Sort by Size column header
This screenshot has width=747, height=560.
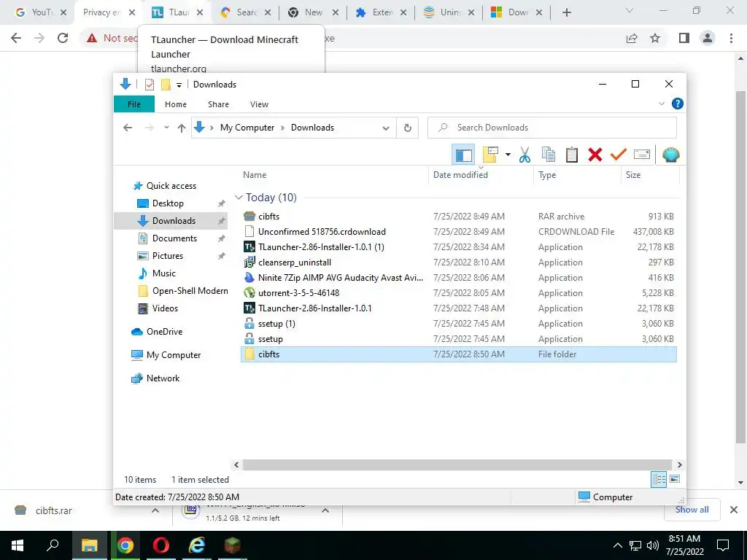tap(650, 175)
